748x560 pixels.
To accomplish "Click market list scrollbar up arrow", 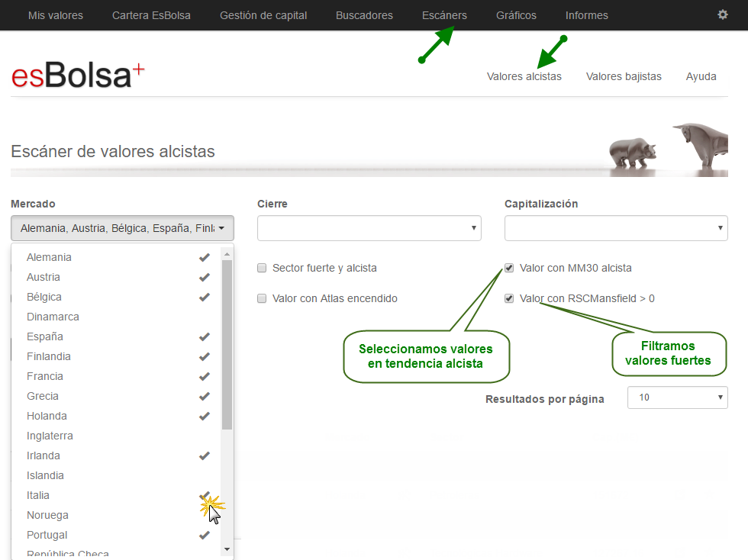I will click(227, 254).
